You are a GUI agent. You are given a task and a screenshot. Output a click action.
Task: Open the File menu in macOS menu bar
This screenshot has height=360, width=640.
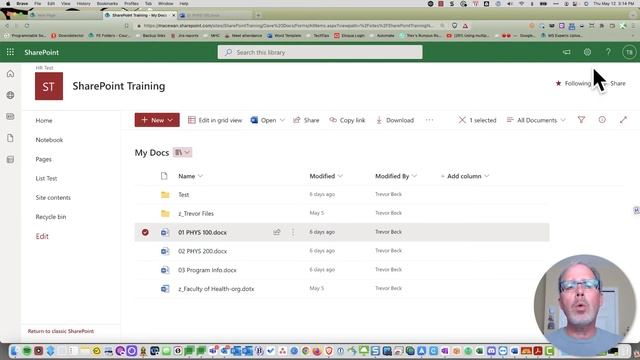(x=38, y=3)
